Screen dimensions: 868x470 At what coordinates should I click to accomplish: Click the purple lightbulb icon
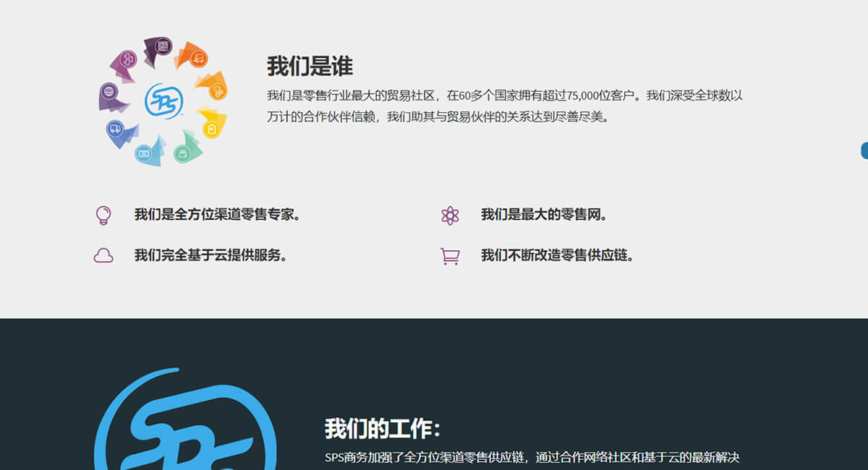pyautogui.click(x=103, y=215)
